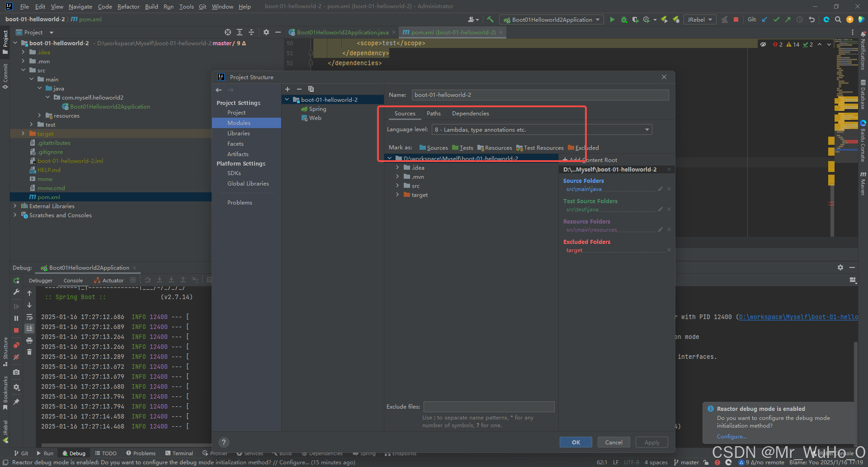Click the Build project hammer icon
Screen dimensions: 868x467
pyautogui.click(x=490, y=19)
